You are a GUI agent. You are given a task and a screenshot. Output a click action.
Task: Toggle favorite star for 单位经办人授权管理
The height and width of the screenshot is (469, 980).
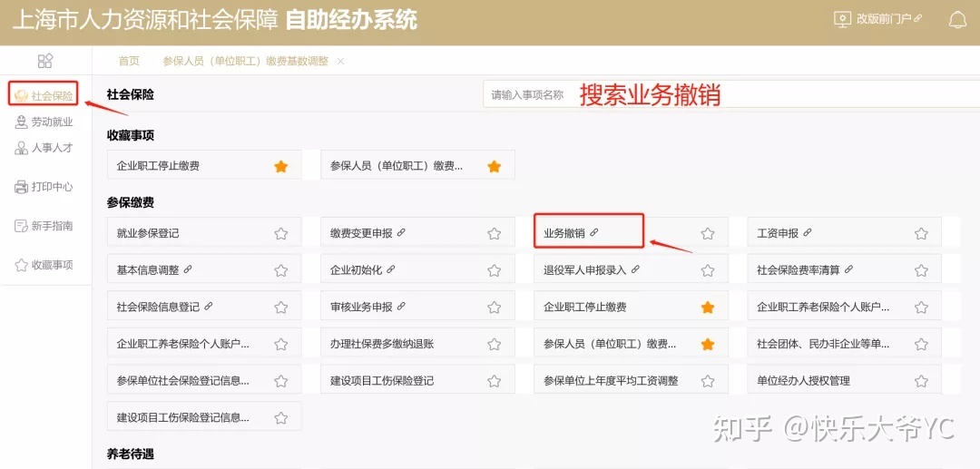(921, 381)
